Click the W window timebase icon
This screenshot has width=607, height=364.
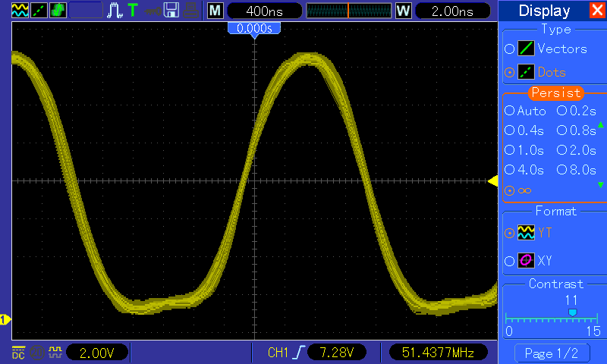[x=403, y=11]
